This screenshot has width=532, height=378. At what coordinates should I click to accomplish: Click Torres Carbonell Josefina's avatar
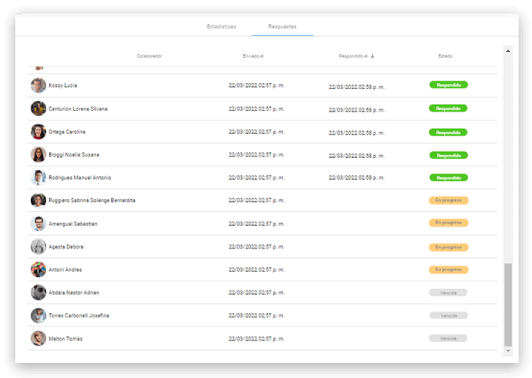pos(38,316)
